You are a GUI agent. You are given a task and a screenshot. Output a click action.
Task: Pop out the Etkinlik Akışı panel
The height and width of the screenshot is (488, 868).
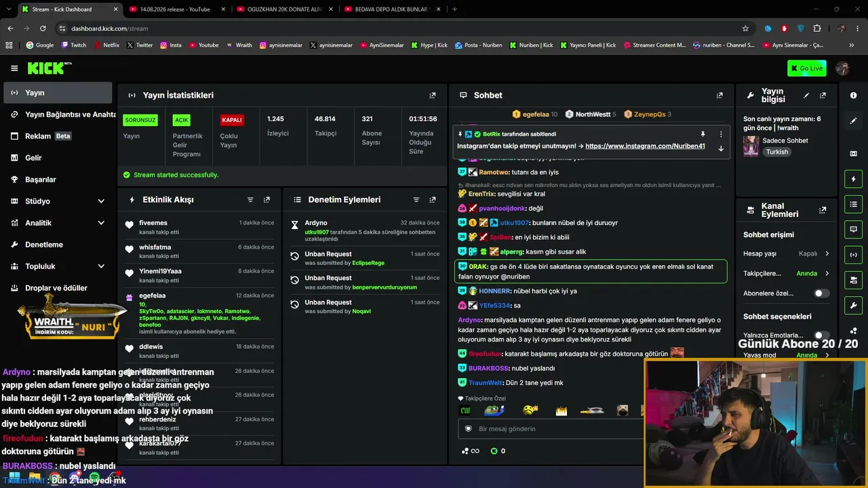[267, 200]
